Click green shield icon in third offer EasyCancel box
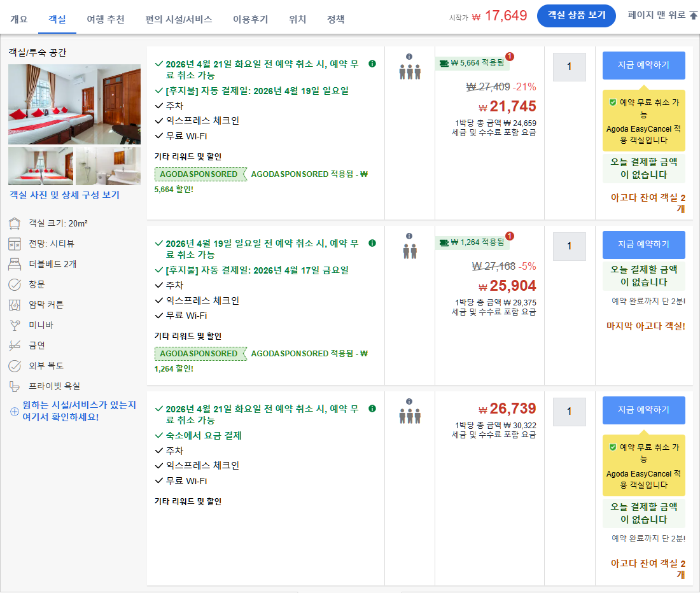This screenshot has height=593, width=700. (x=613, y=447)
